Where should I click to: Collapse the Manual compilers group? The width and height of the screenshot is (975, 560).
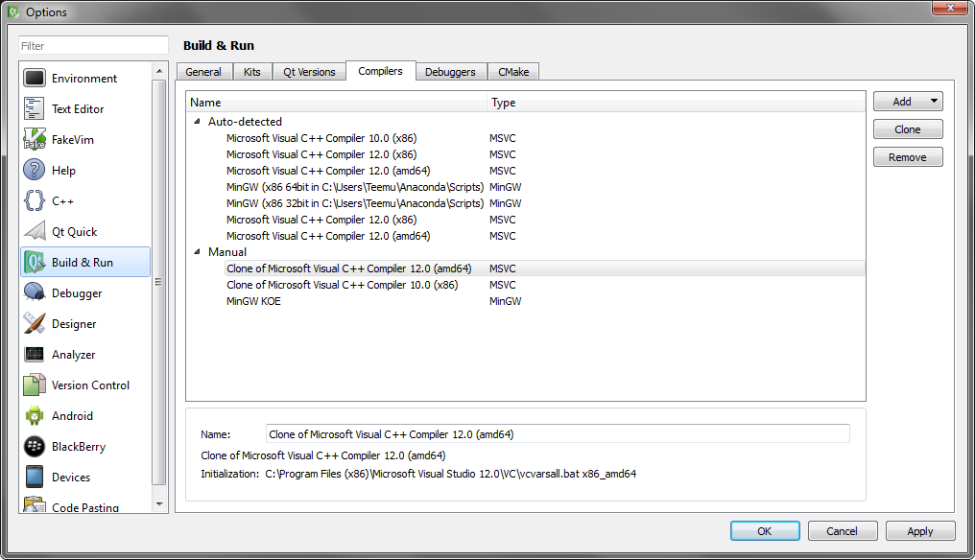(197, 252)
